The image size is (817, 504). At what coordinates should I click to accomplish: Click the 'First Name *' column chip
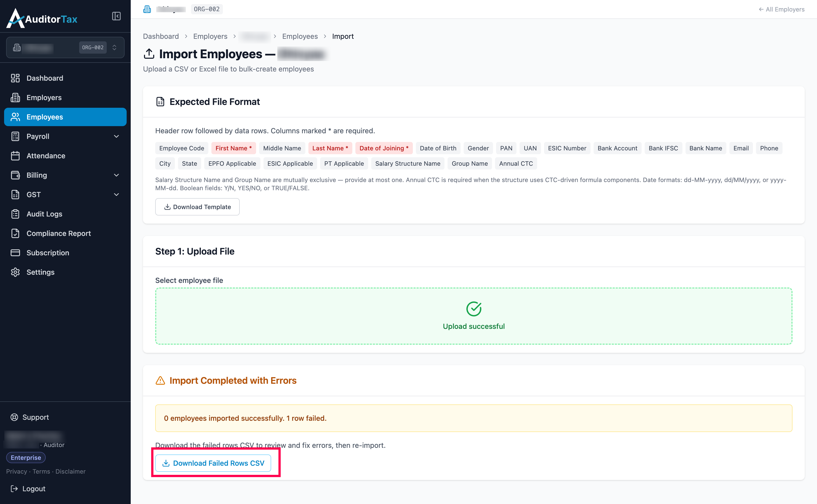coord(234,148)
